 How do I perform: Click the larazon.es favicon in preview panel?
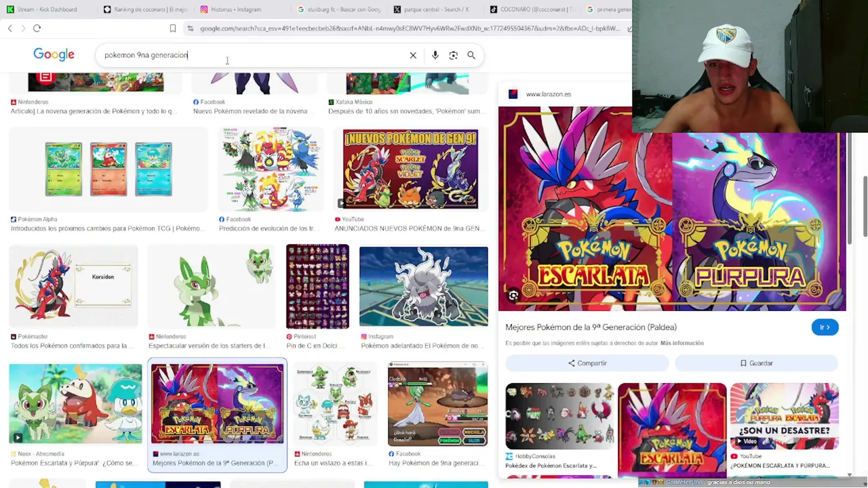pos(513,94)
